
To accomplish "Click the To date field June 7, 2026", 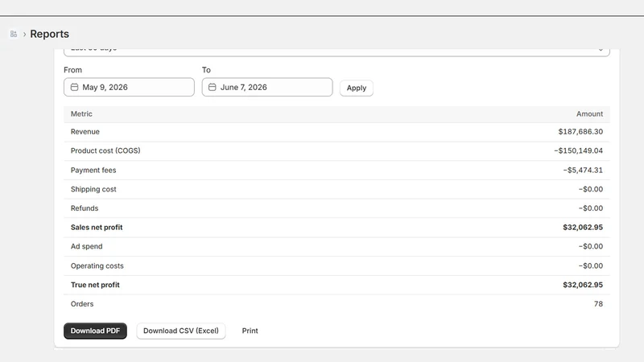I will 267,87.
